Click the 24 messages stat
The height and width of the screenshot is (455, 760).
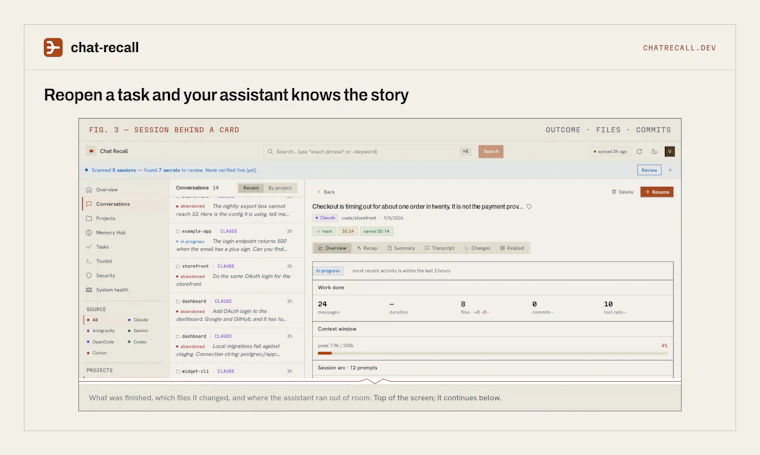point(328,307)
